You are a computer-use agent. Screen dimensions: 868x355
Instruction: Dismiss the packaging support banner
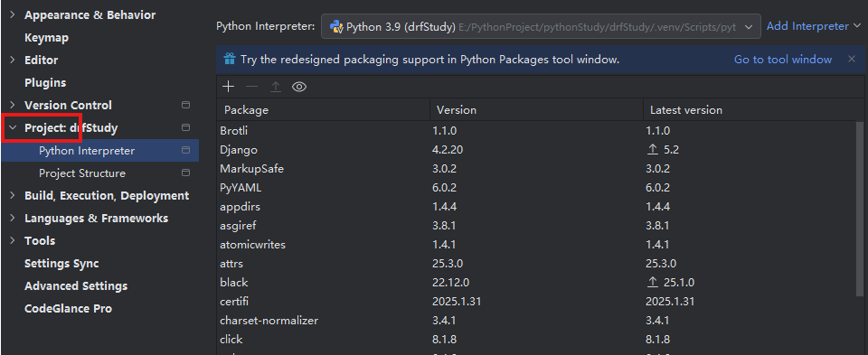[x=852, y=60]
